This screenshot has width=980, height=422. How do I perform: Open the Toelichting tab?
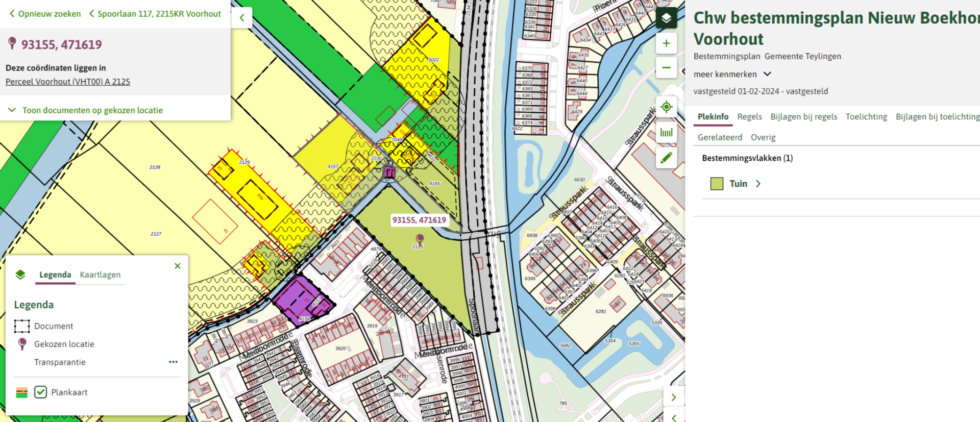(x=866, y=117)
